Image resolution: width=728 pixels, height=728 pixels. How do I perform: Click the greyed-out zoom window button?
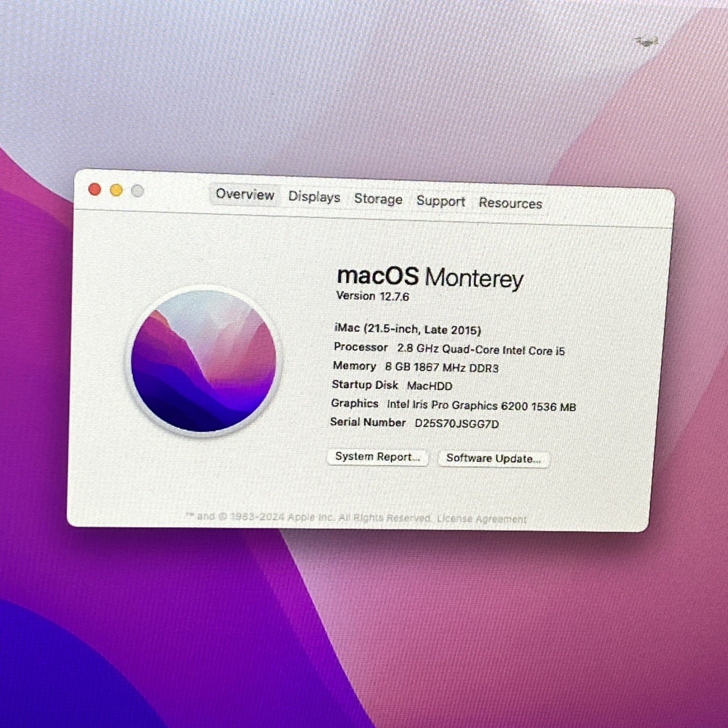[137, 191]
